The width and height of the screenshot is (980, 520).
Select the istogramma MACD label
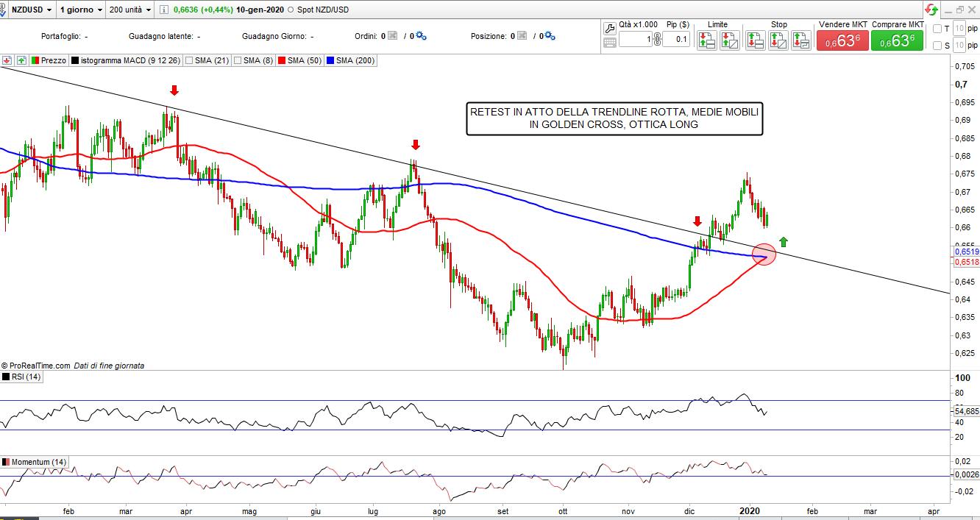coord(124,60)
